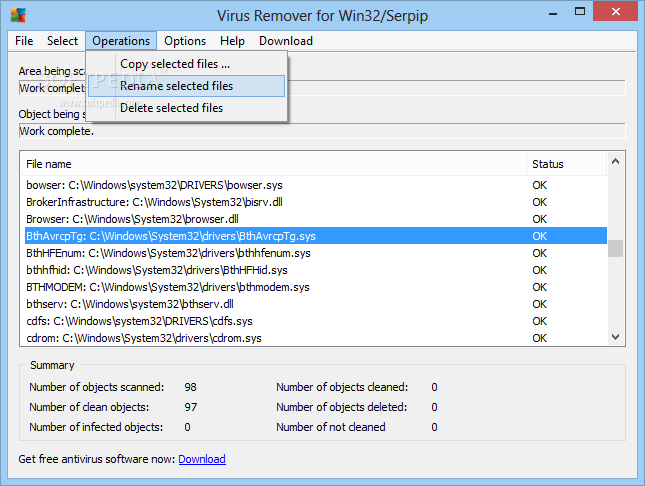Close the Virus Remover window
Image resolution: width=645 pixels, height=486 pixels.
(615, 12)
